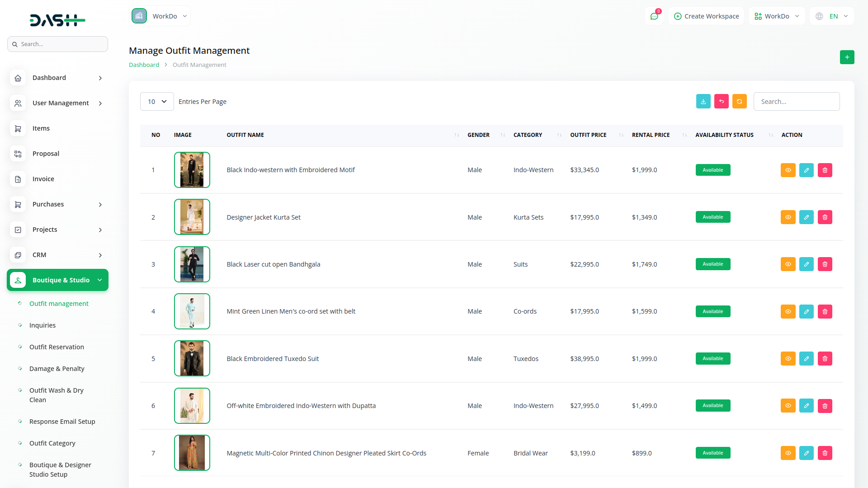
Task: Click the blue download export icon
Action: tap(703, 102)
